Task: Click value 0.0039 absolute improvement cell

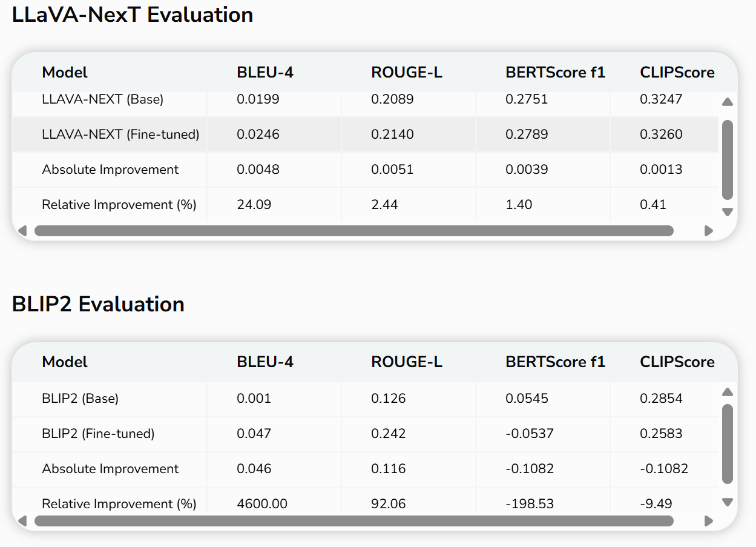Action: (x=527, y=170)
